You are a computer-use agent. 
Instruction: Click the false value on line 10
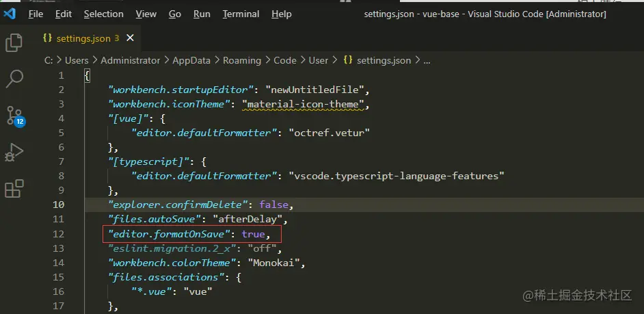273,205
